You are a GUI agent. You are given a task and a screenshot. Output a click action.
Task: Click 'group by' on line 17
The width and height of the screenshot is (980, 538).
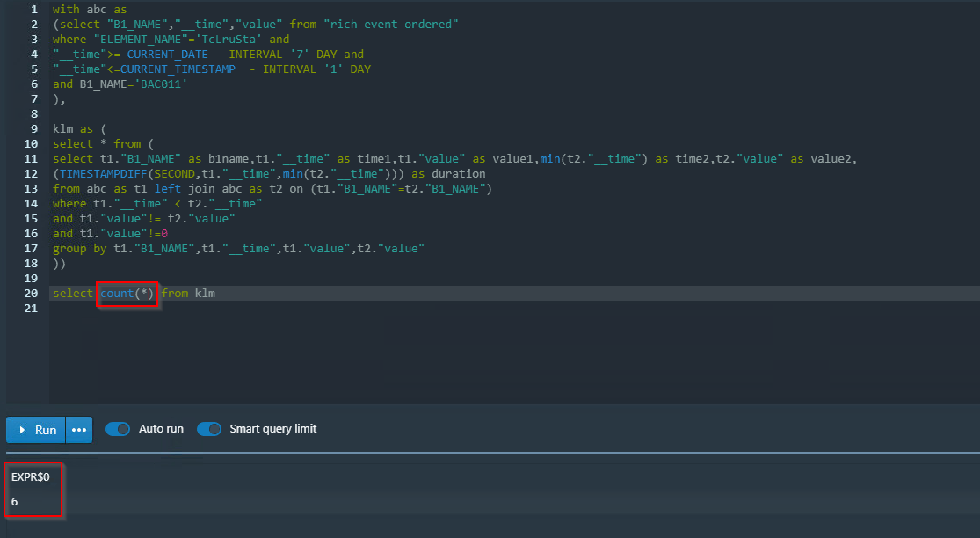[x=79, y=249]
